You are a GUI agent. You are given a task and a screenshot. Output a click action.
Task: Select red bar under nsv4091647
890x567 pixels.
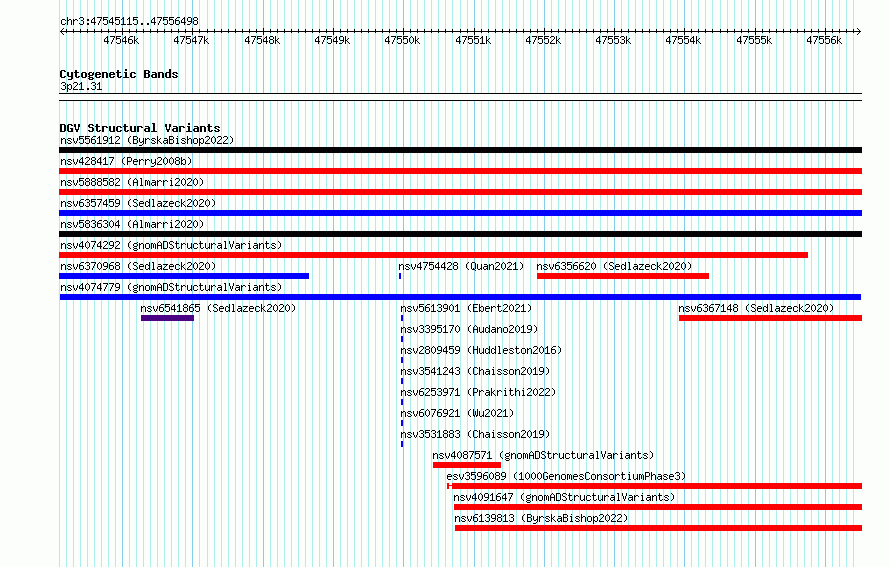658,507
